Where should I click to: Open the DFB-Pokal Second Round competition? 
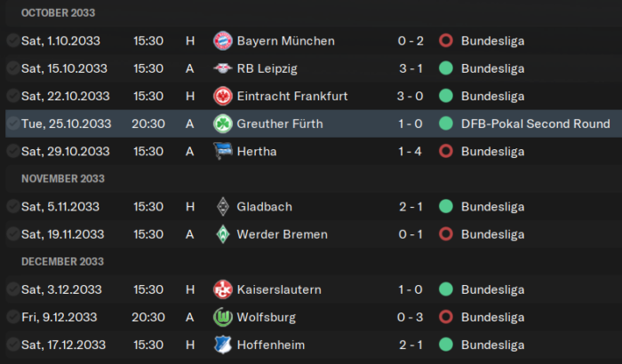pyautogui.click(x=536, y=123)
